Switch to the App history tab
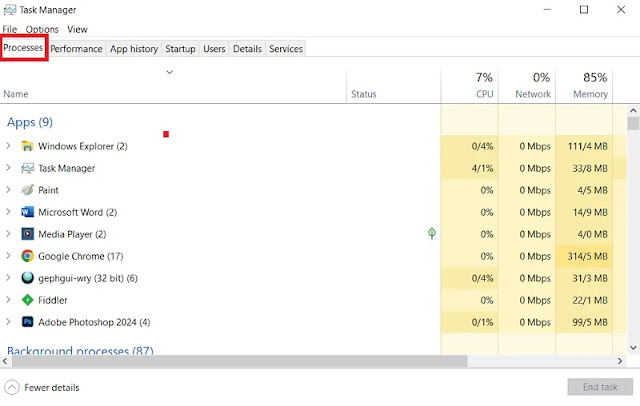Viewport: 640px width, 406px height. pos(134,49)
